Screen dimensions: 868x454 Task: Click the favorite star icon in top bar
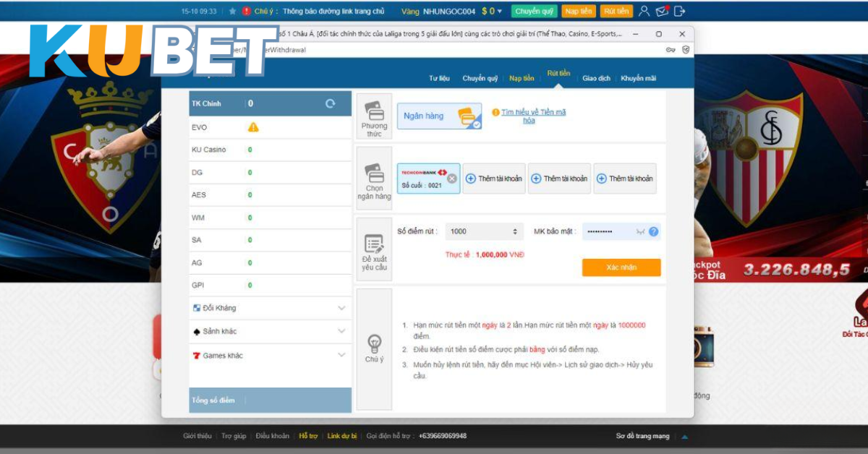(232, 12)
